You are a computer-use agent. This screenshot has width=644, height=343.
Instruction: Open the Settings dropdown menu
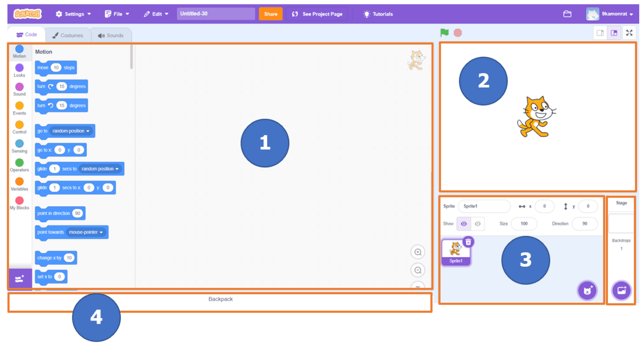coord(73,14)
